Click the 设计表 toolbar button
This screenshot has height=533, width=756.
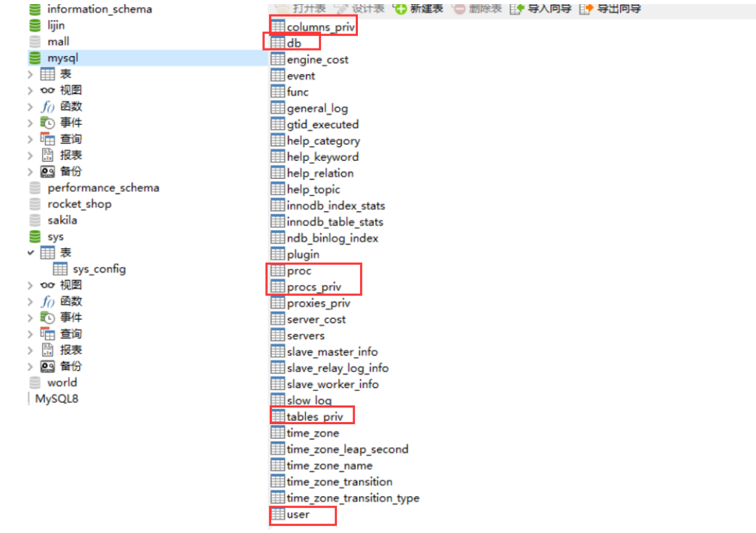pos(360,9)
